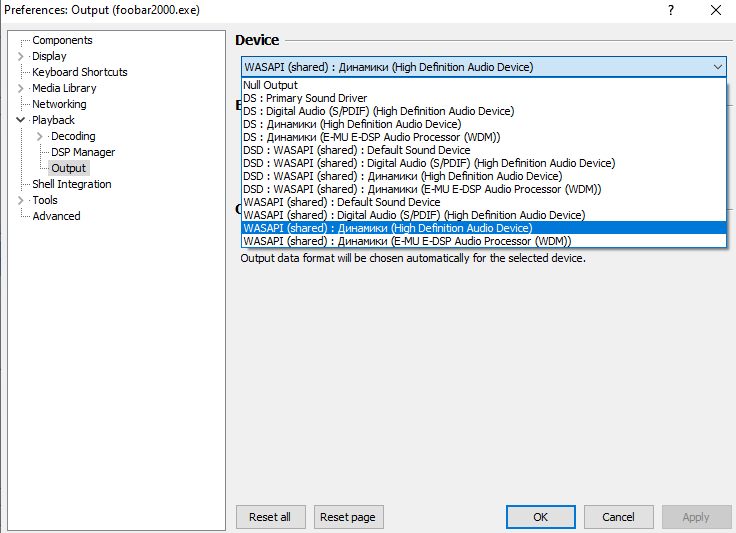The image size is (736, 533).
Task: Expand the Display tree node
Action: point(20,56)
